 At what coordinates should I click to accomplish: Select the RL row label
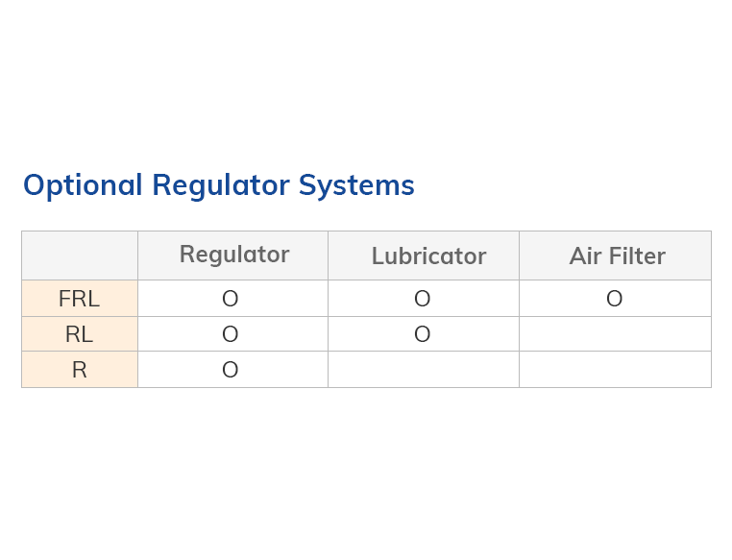(80, 334)
